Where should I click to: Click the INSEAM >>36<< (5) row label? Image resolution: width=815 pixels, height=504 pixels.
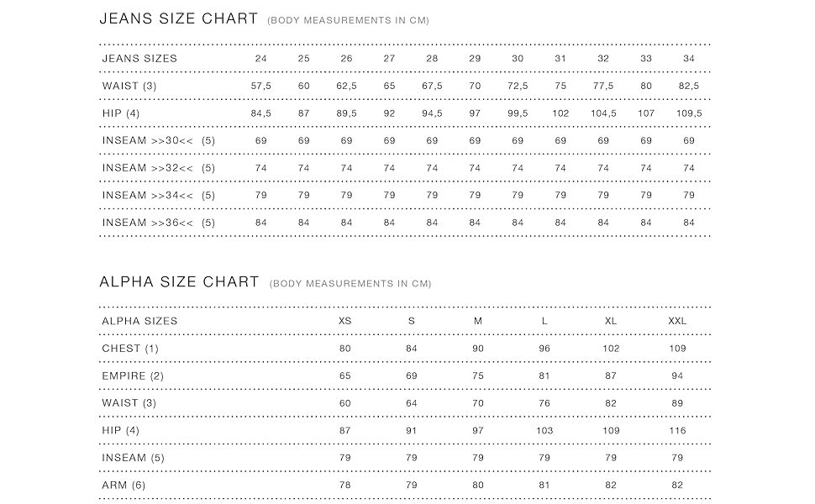158,223
